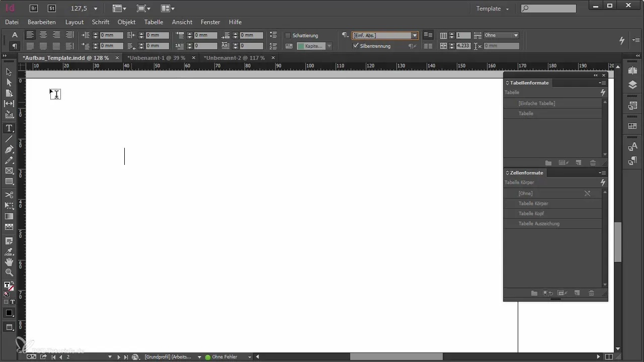644x362 pixels.
Task: Select the Page tool
Action: pos(9,93)
